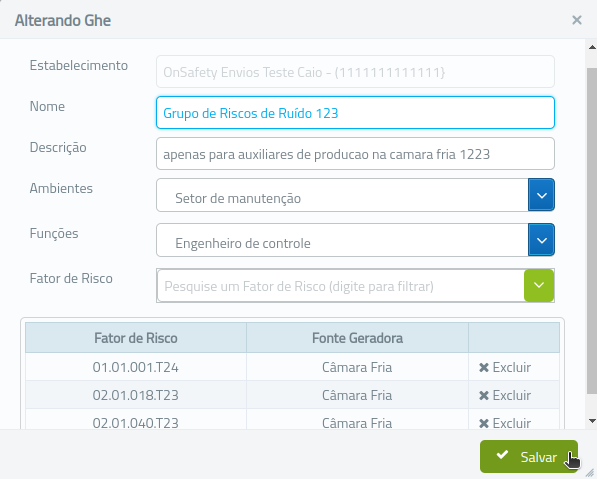597x479 pixels.
Task: Click the scrollbar up arrow
Action: click(x=592, y=47)
